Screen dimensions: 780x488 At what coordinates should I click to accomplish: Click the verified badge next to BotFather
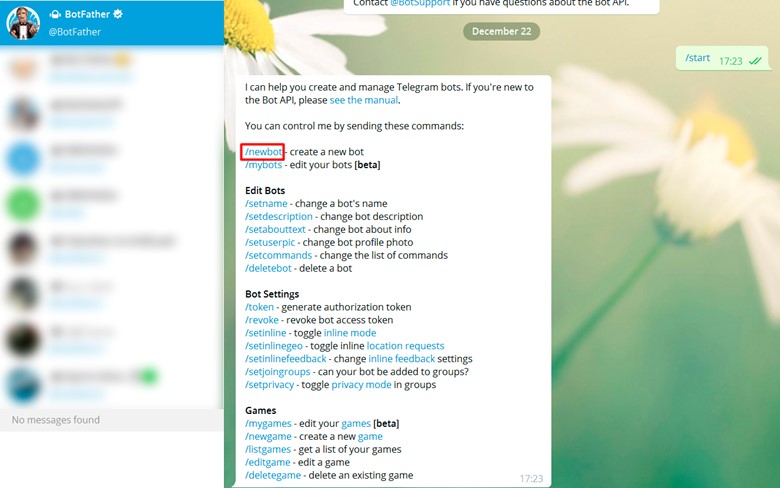pyautogui.click(x=118, y=14)
